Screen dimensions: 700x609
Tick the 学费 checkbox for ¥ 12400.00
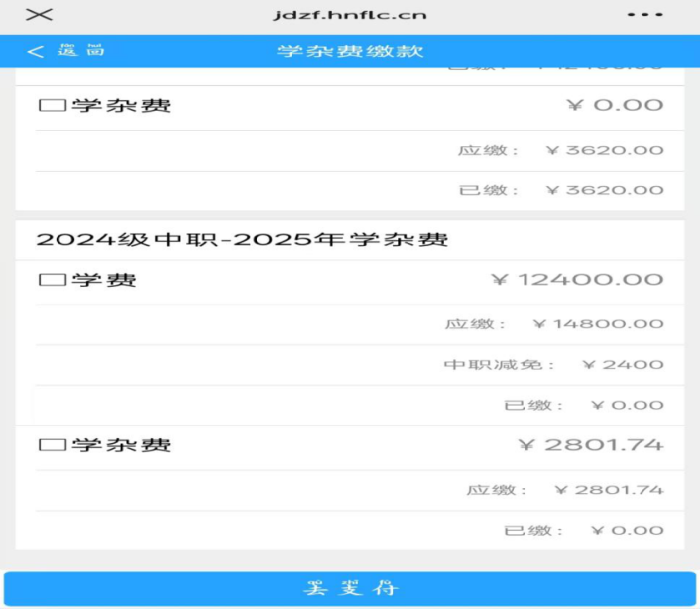pyautogui.click(x=53, y=280)
